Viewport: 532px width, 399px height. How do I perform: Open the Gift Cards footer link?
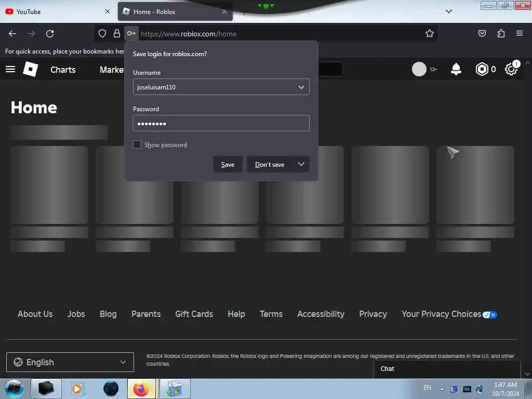[x=194, y=314]
